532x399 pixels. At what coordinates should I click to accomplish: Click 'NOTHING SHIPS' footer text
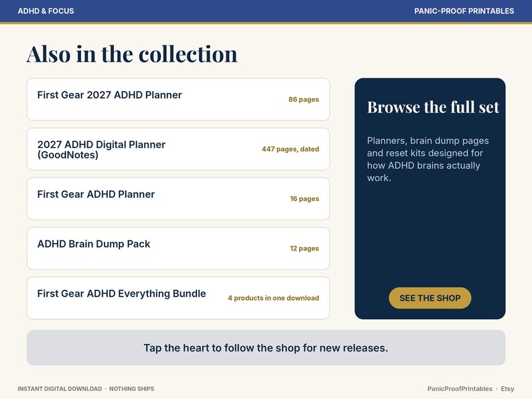tap(131, 389)
